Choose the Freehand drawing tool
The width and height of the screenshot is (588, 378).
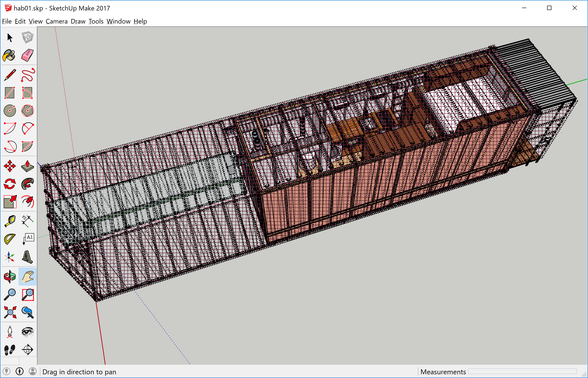(27, 75)
